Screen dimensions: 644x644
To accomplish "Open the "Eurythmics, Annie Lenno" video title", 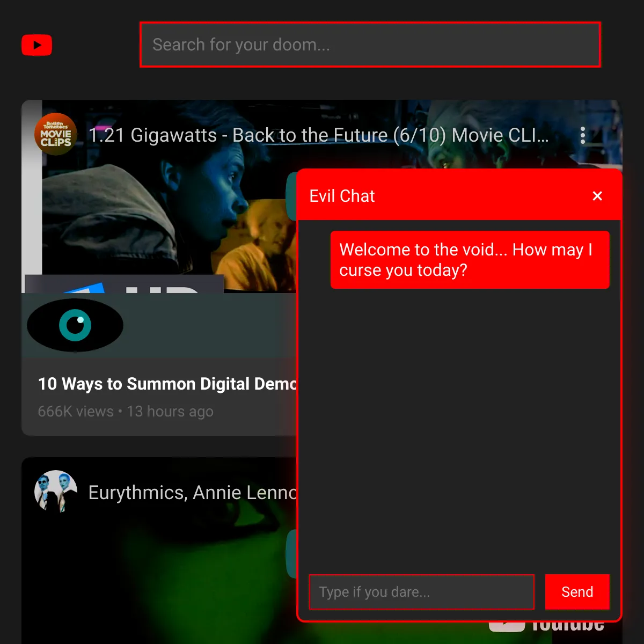I will tap(193, 493).
